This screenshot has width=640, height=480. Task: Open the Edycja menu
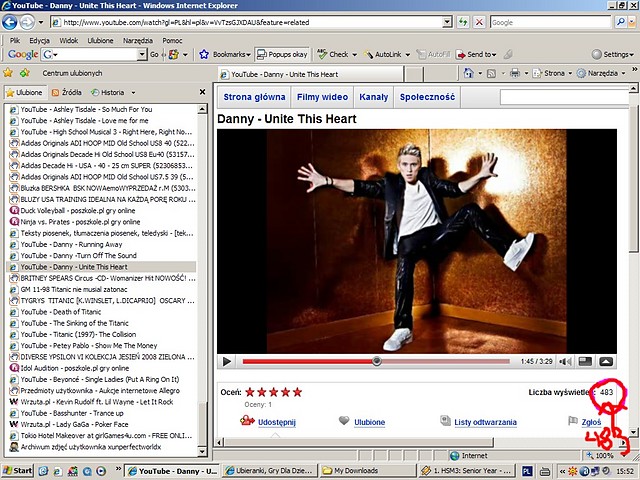(39, 40)
